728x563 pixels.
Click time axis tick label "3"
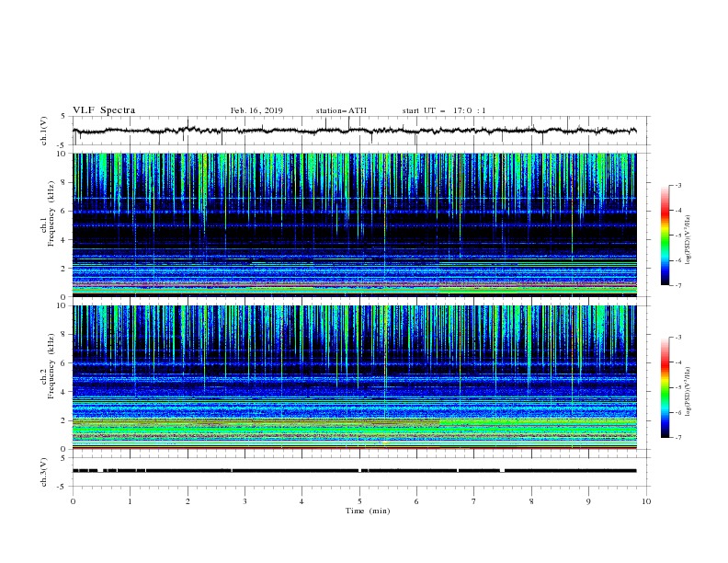(245, 501)
